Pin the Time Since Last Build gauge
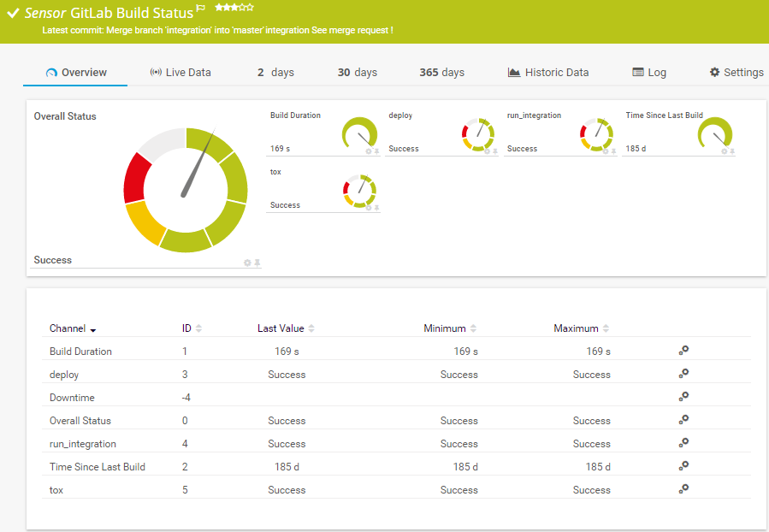Viewport: 769px width, 532px height. (733, 151)
